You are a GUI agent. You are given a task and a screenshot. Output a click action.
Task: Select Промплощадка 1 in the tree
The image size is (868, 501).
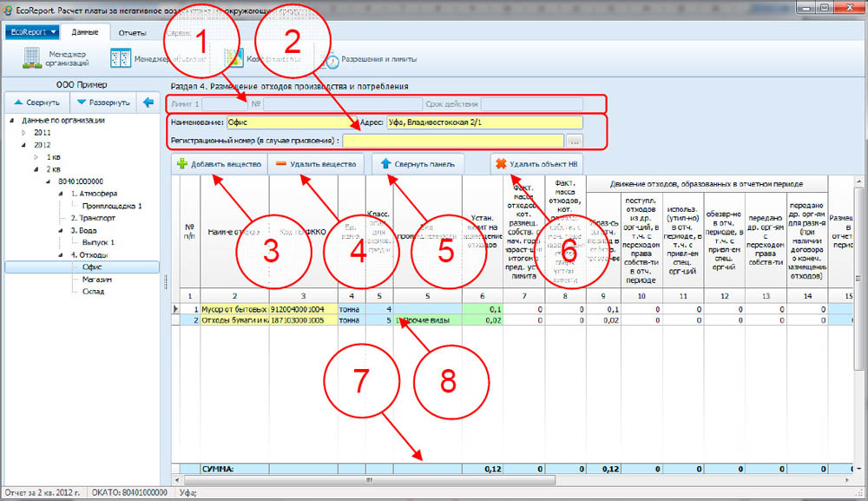click(x=112, y=206)
